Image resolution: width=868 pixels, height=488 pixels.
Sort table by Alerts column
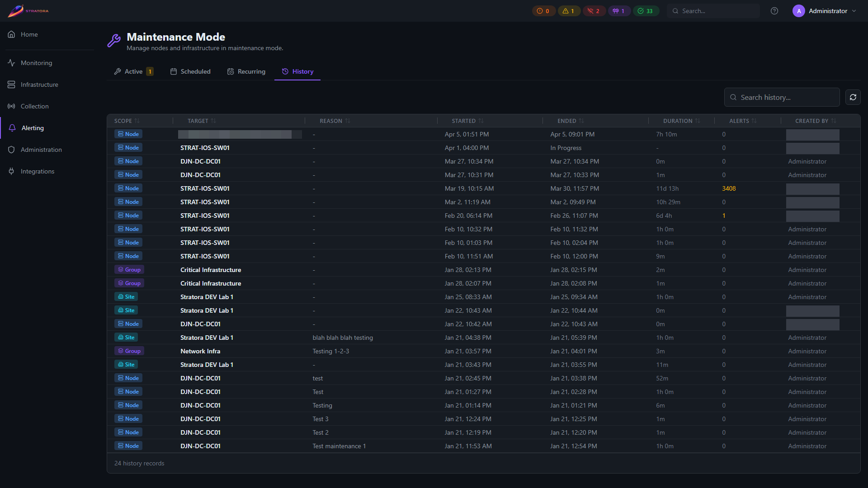(x=743, y=121)
